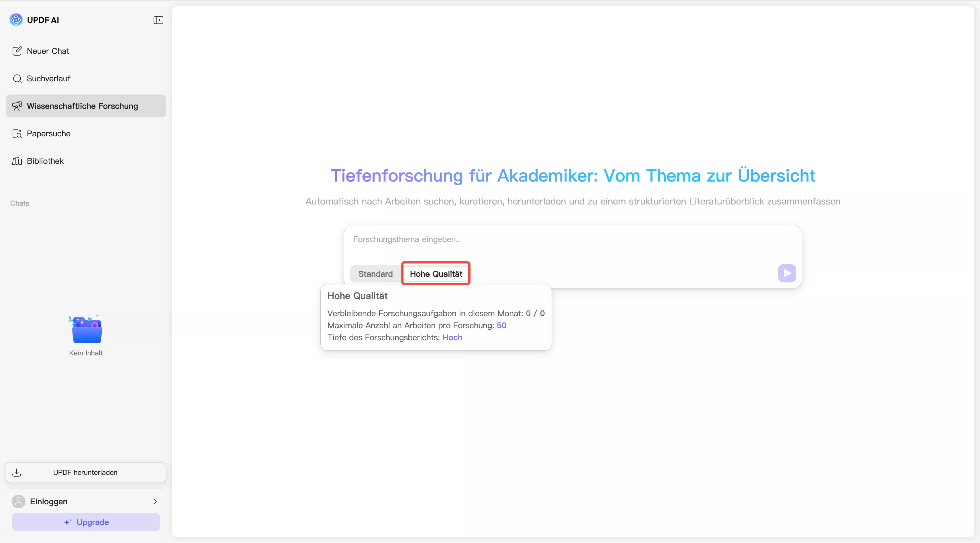Open Papersuche using its document search icon
980x543 pixels.
[17, 133]
